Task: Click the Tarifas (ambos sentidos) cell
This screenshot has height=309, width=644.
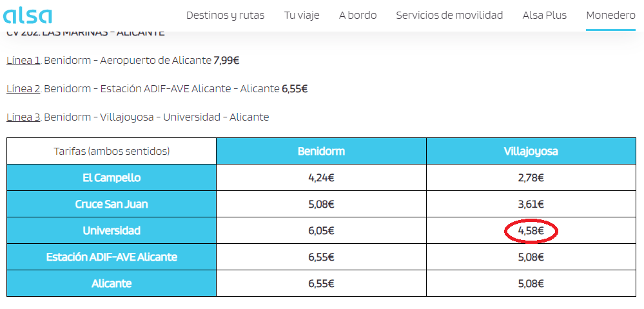Action: [112, 152]
